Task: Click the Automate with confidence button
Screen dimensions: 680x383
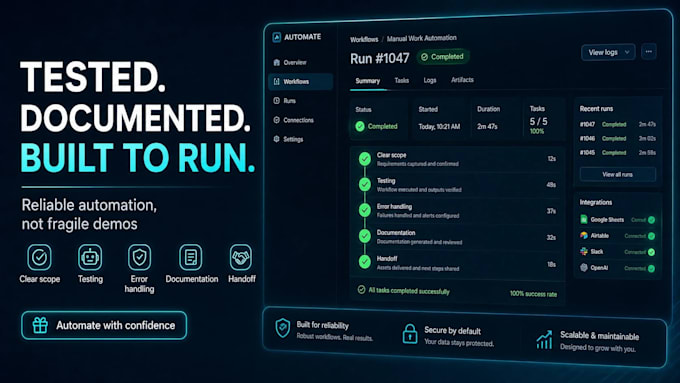Action: [x=104, y=325]
